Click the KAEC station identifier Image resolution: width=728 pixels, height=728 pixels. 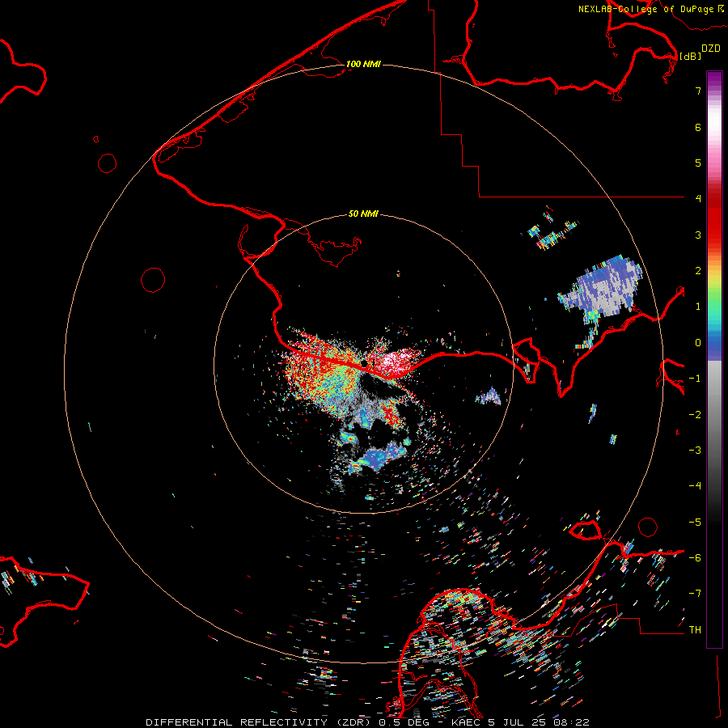[x=466, y=722]
